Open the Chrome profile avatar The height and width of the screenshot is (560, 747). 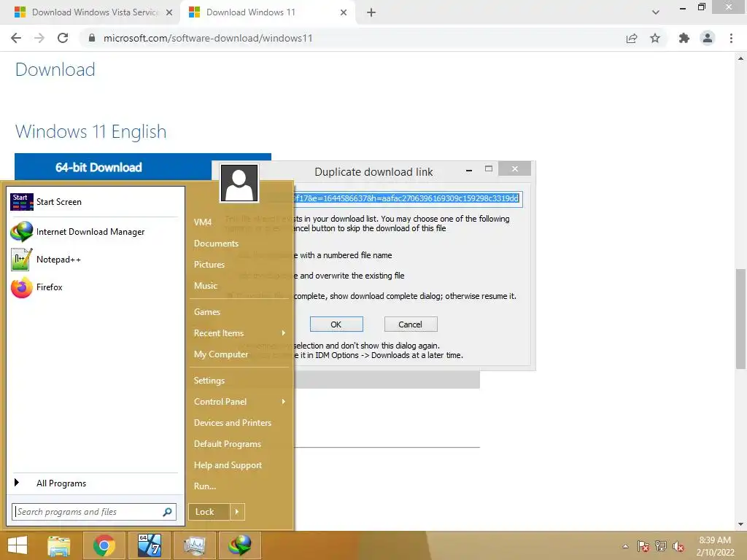pos(708,38)
